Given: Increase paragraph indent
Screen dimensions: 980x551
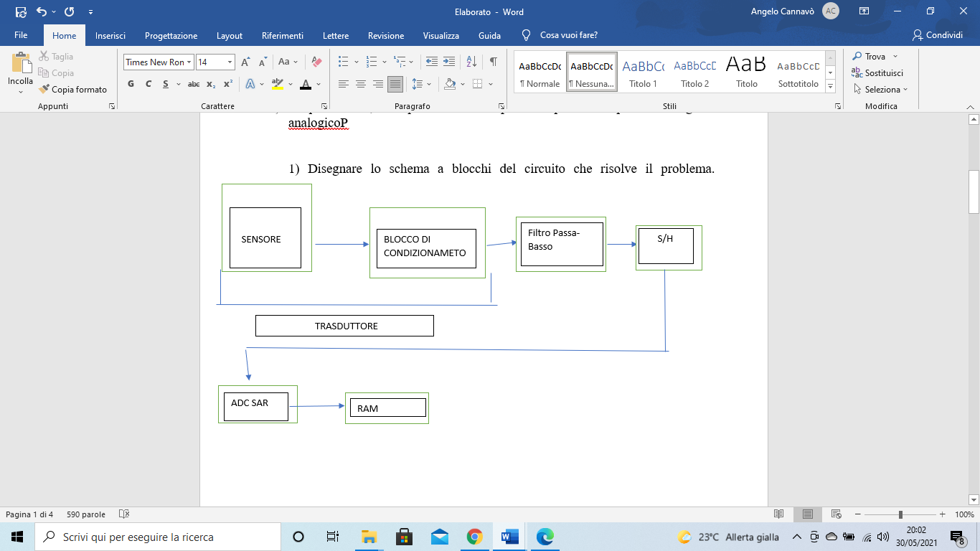Looking at the screenshot, I should point(448,62).
